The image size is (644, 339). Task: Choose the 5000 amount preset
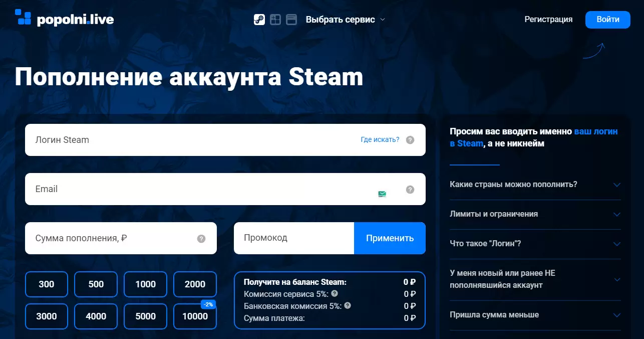click(x=146, y=316)
